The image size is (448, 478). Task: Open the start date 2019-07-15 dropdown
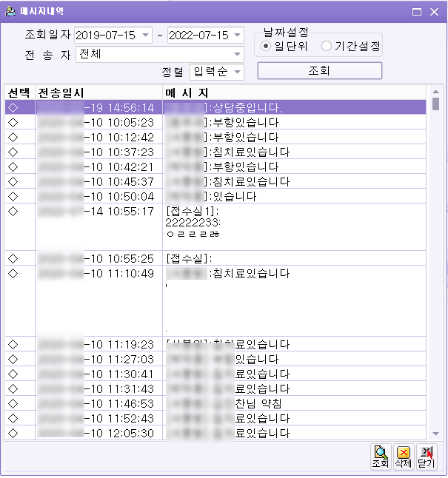point(144,35)
